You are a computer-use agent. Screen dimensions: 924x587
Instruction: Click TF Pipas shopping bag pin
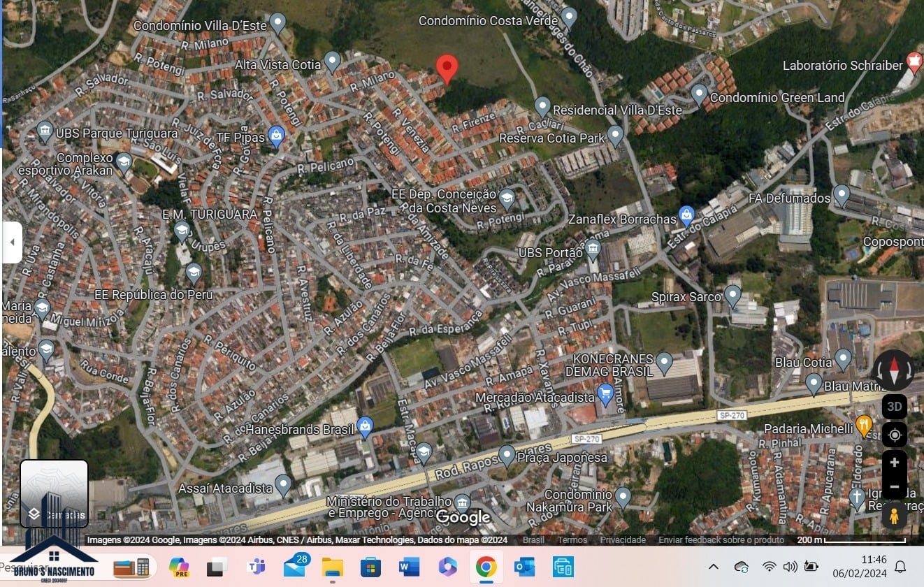[x=277, y=136]
